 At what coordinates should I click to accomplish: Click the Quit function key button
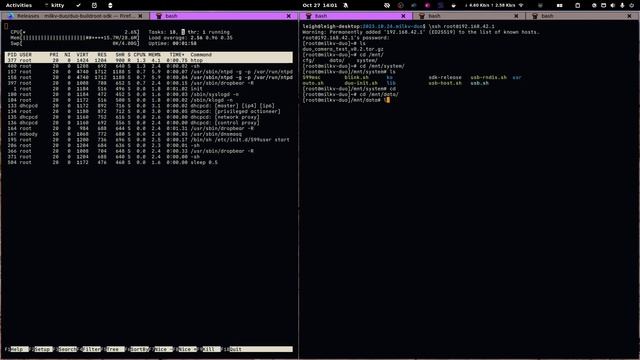[x=260, y=349]
